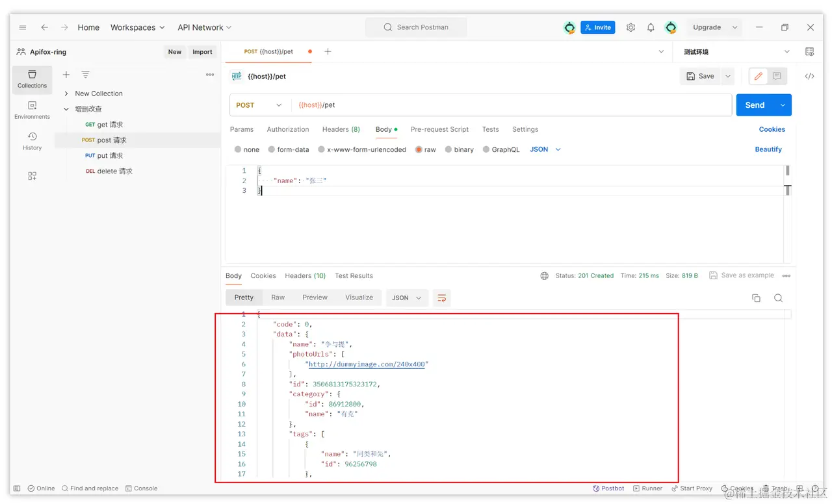Open the POST method dropdown

259,105
